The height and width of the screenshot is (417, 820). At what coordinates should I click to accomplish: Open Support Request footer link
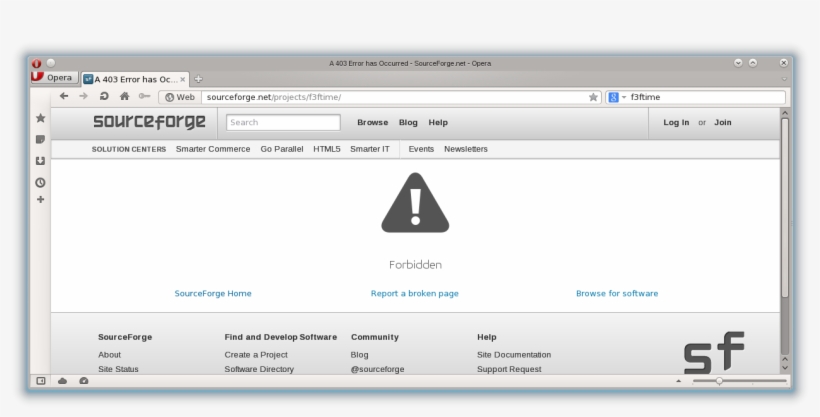coord(509,369)
